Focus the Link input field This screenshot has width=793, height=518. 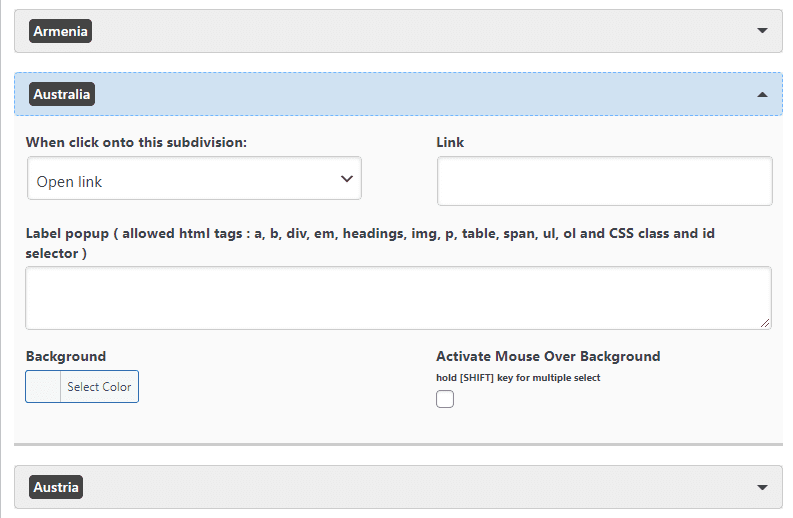604,181
